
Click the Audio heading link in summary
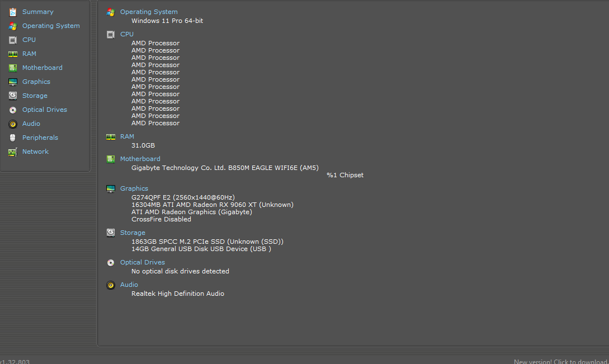coord(129,285)
